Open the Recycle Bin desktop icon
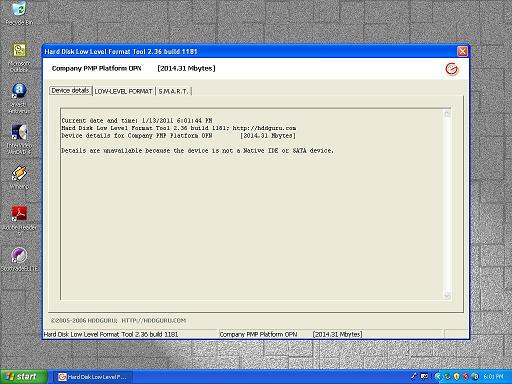This screenshot has height=384, width=512. (x=19, y=13)
